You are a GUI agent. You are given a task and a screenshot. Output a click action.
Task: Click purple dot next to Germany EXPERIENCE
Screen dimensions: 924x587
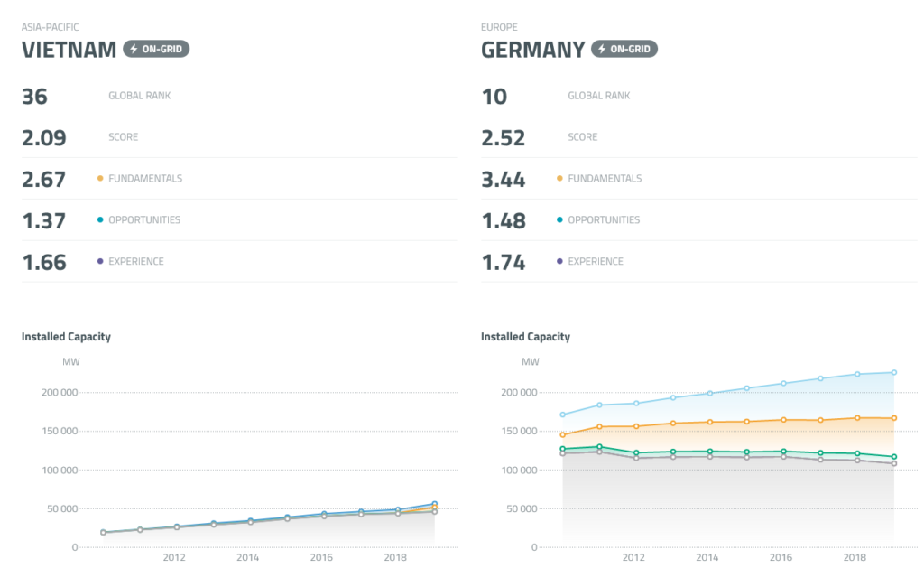[559, 261]
